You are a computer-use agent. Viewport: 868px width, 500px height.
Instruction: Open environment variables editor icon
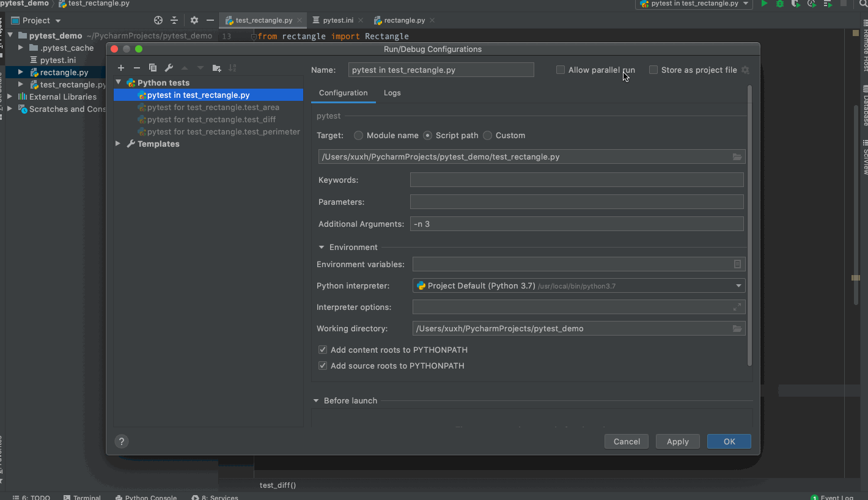tap(737, 264)
